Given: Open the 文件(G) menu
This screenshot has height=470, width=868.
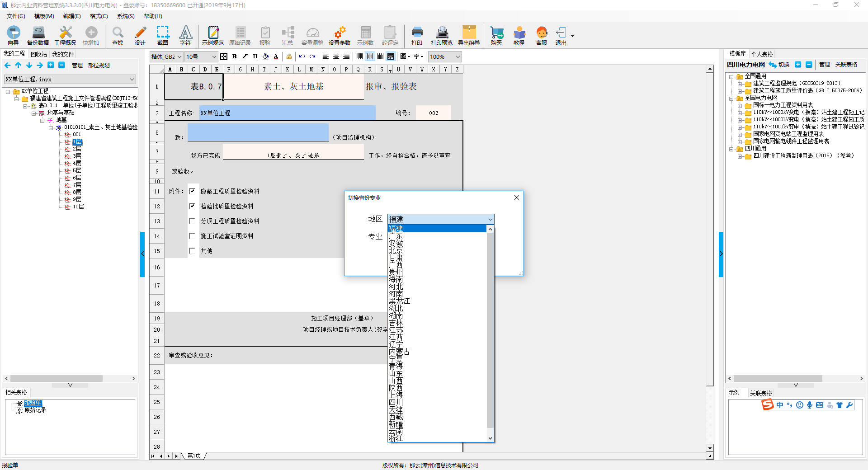Looking at the screenshot, I should (x=16, y=16).
